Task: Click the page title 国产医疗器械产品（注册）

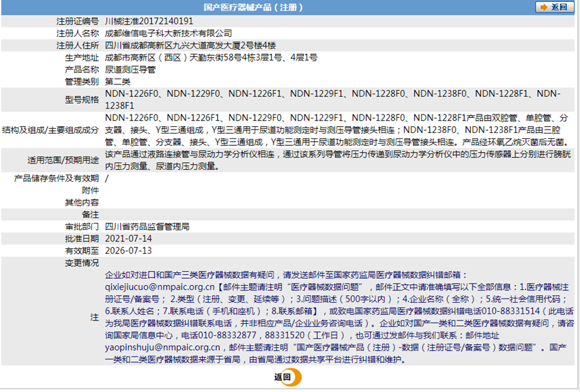Action: pos(253,7)
